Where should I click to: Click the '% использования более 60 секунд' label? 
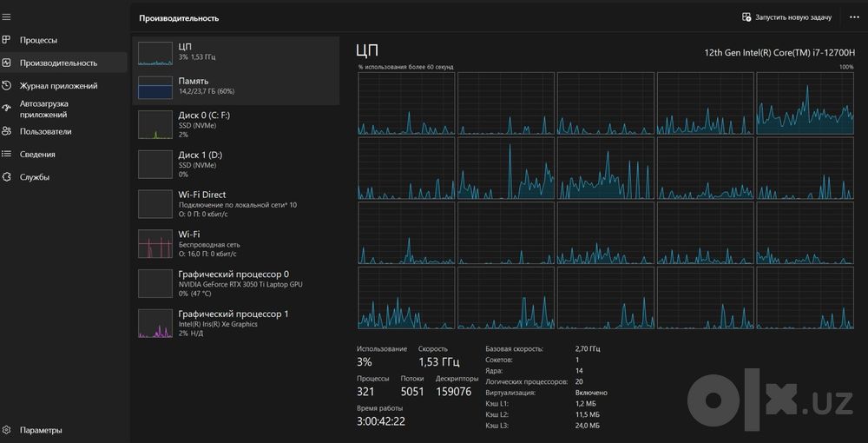405,67
